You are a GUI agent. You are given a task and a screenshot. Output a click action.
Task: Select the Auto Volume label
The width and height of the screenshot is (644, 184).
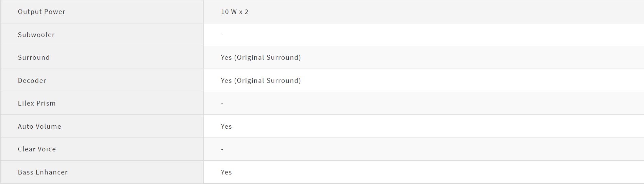pos(39,126)
